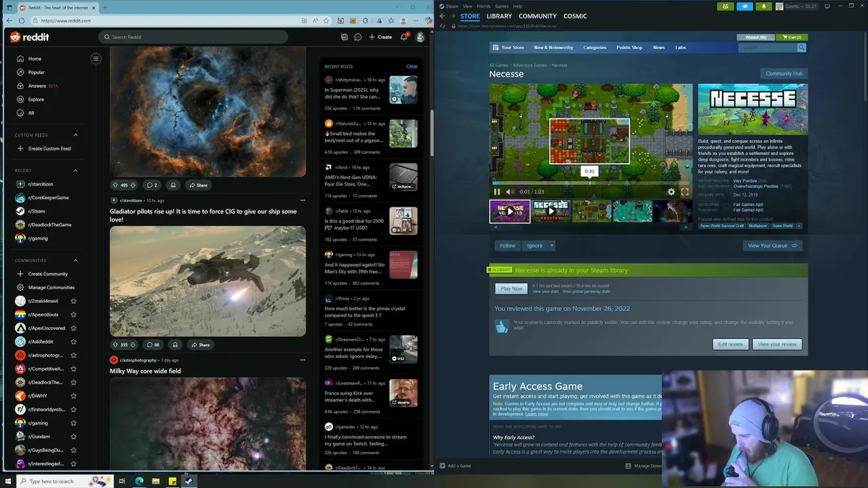Open Reddit chat icon in header
This screenshot has width=868, height=488.
[358, 37]
